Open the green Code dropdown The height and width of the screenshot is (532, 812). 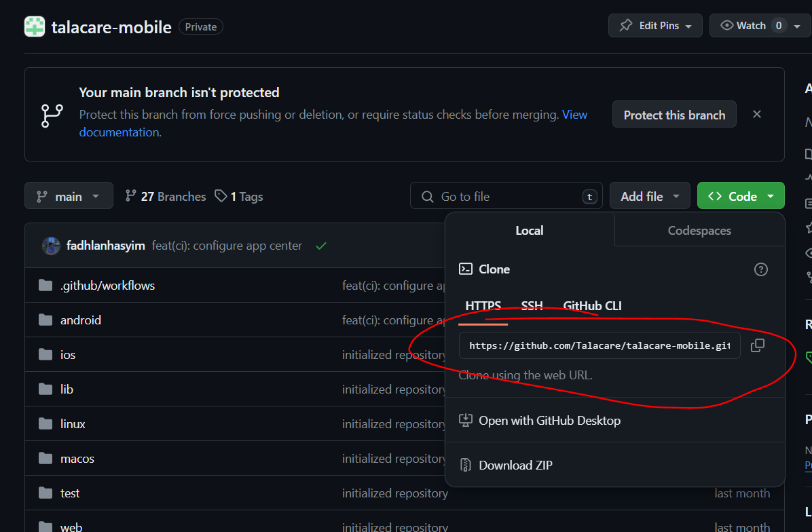tap(740, 195)
